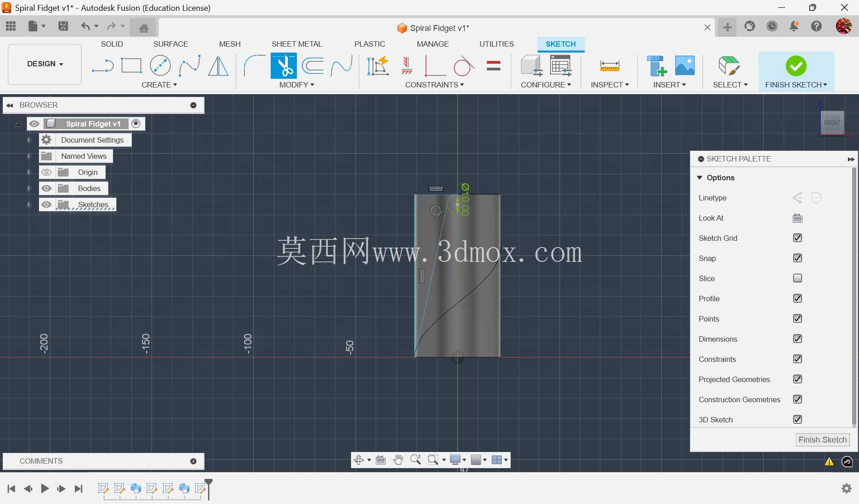Collapse the Options section in Sketch Palette
The width and height of the screenshot is (859, 504).
coord(699,178)
